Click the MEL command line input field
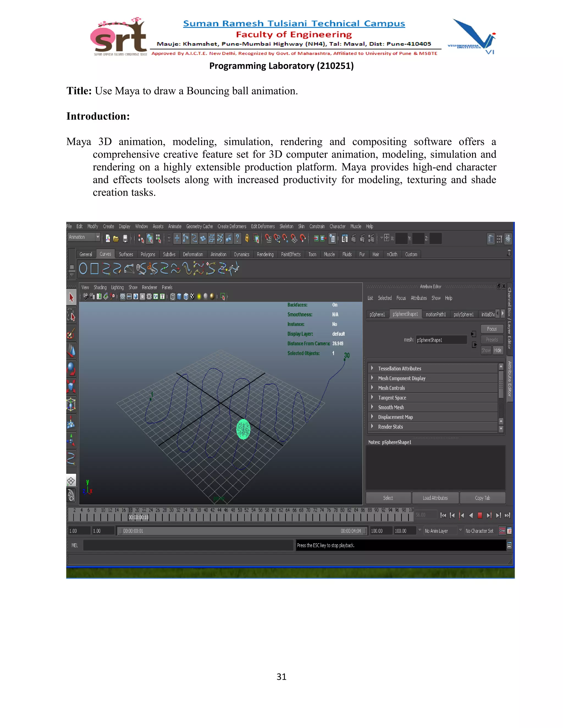The image size is (563, 728). tap(188, 545)
